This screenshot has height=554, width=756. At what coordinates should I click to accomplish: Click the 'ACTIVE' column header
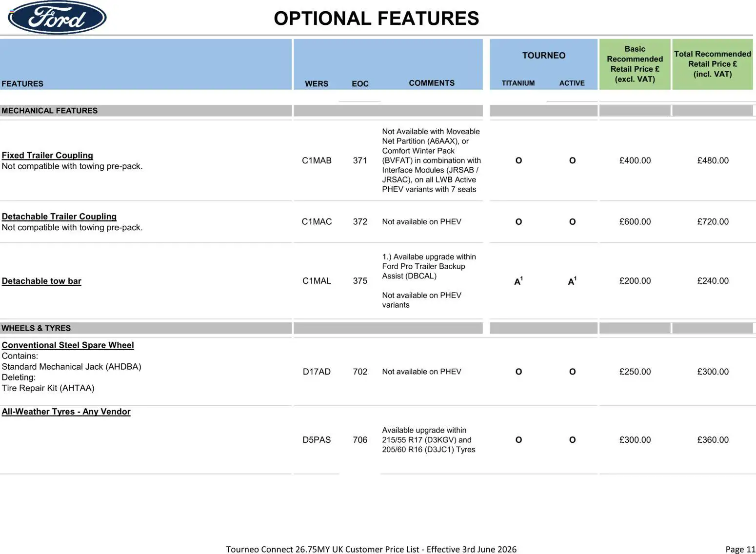572,83
